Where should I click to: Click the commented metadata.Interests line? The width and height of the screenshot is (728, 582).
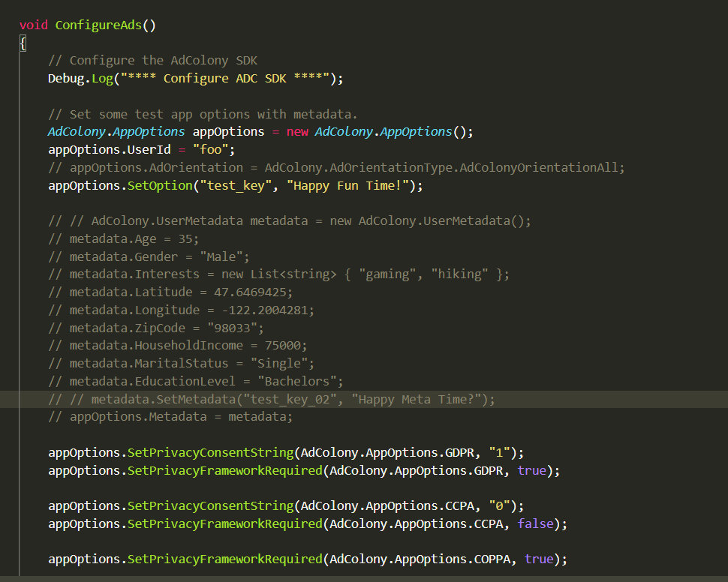pyautogui.click(x=279, y=274)
